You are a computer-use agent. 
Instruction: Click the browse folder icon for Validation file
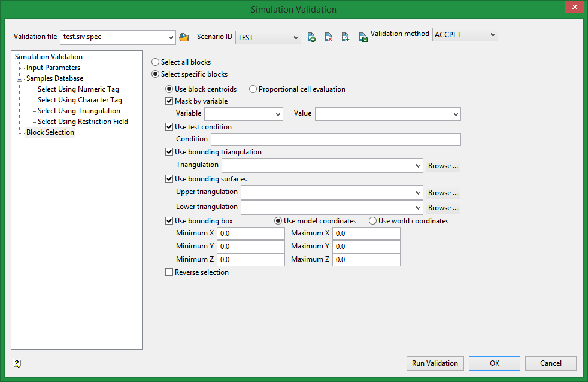[184, 37]
